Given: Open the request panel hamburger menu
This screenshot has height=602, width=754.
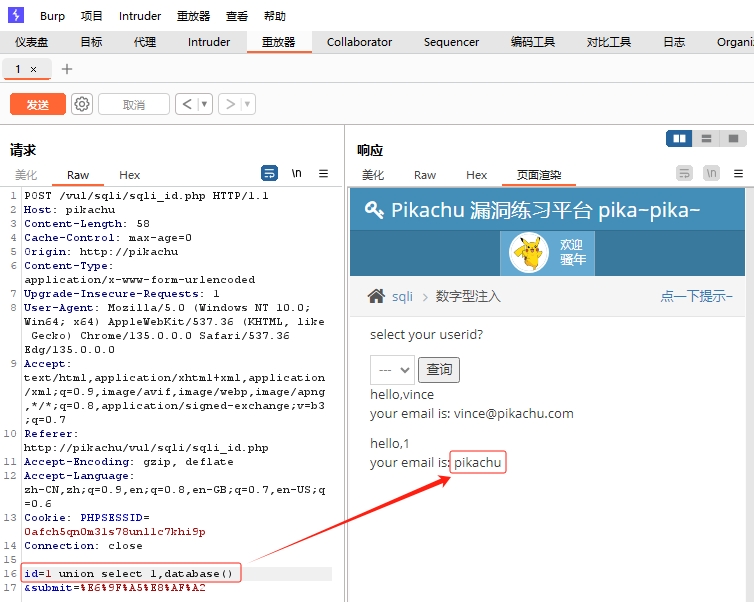Looking at the screenshot, I should point(324,173).
